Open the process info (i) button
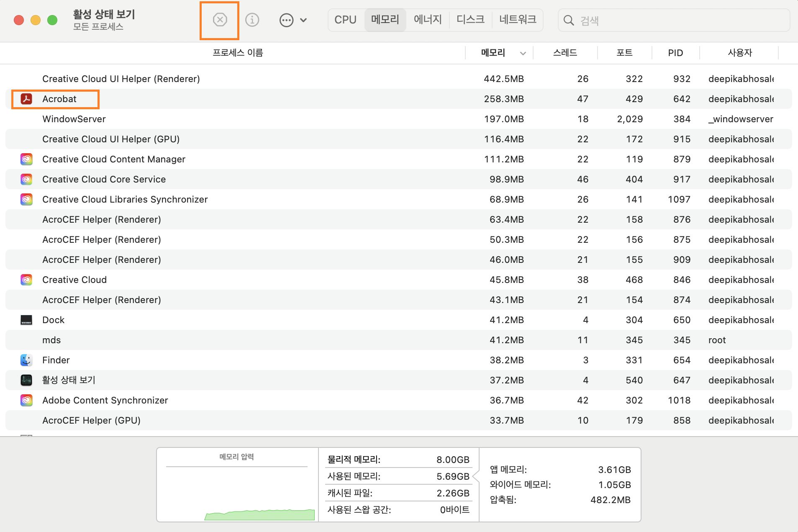Image resolution: width=798 pixels, height=532 pixels. [x=252, y=20]
